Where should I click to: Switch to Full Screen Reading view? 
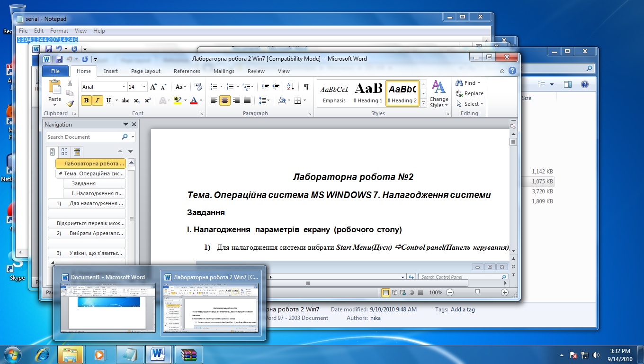[x=394, y=293]
